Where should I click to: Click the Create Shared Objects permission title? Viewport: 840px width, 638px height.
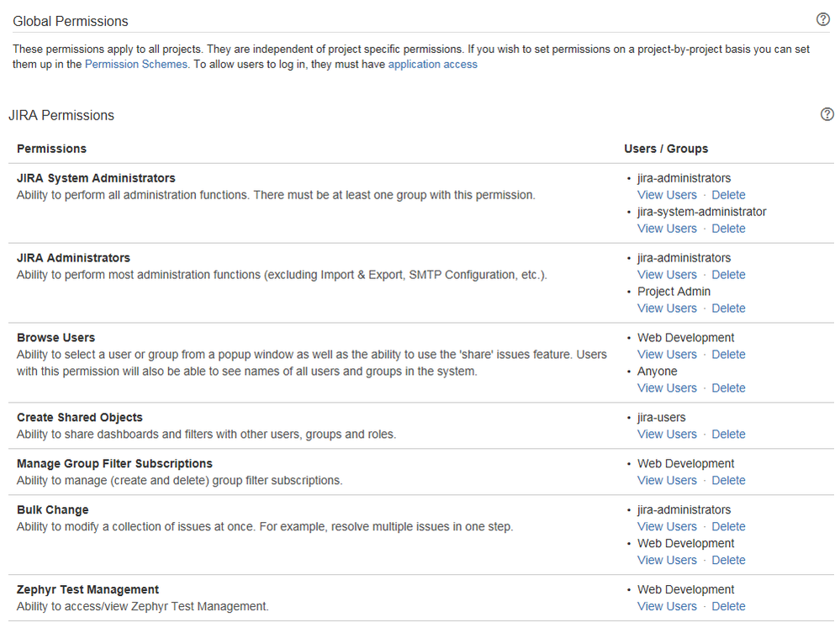[x=79, y=418]
